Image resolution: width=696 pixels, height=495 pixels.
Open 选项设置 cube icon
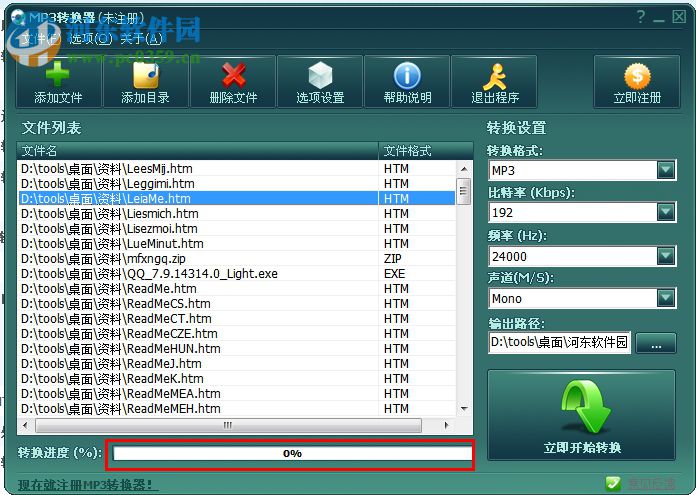(x=320, y=75)
